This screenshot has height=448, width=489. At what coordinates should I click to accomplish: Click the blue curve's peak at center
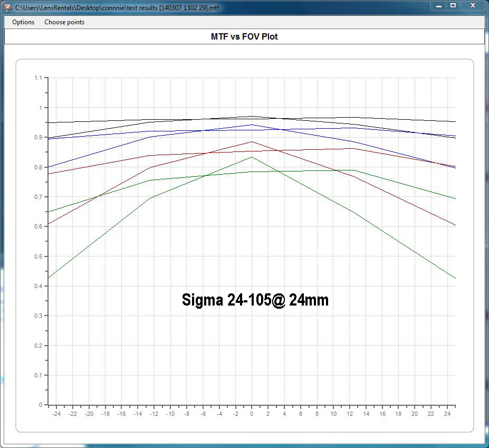(x=252, y=125)
